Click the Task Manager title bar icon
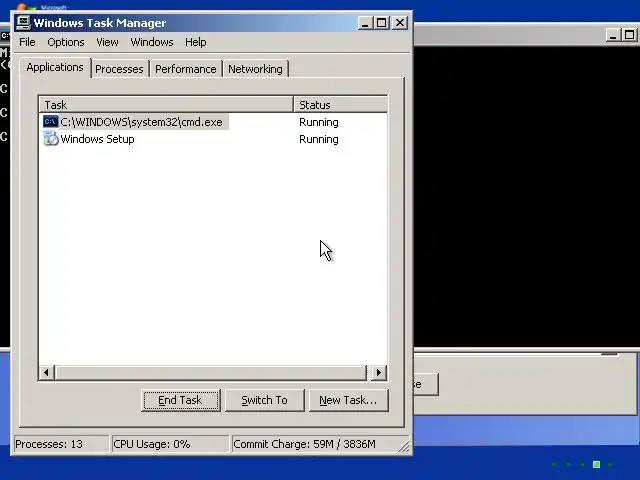This screenshot has height=480, width=640. coord(23,23)
